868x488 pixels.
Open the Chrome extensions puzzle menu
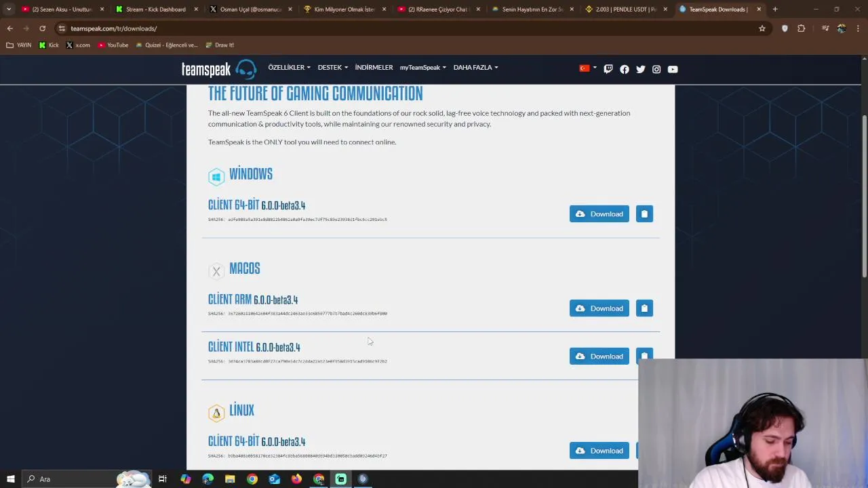802,28
